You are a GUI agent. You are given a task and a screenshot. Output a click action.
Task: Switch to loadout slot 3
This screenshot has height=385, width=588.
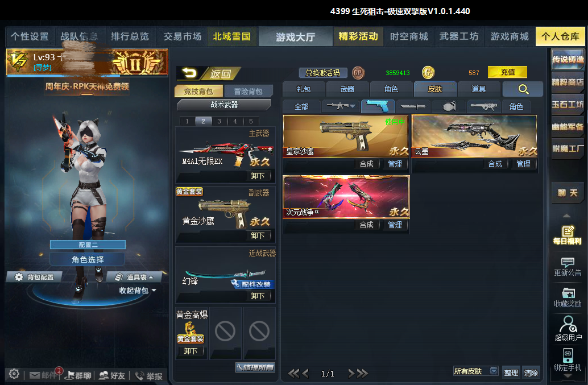219,121
